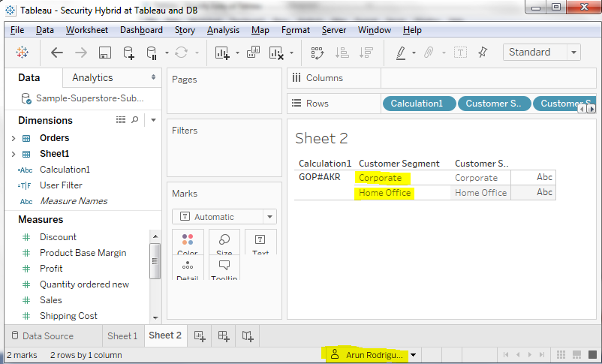The width and height of the screenshot is (602, 364).
Task: Click view data grid icon in Dimensions
Action: [x=121, y=120]
